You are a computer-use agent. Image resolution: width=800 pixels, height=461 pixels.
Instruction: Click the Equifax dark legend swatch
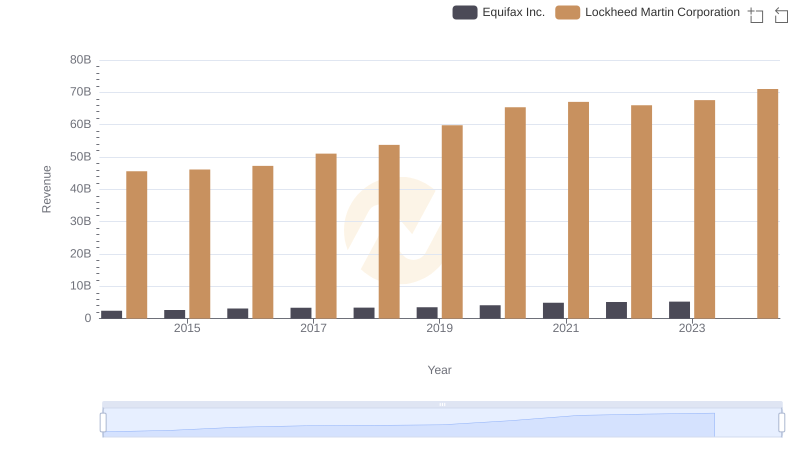[465, 12]
